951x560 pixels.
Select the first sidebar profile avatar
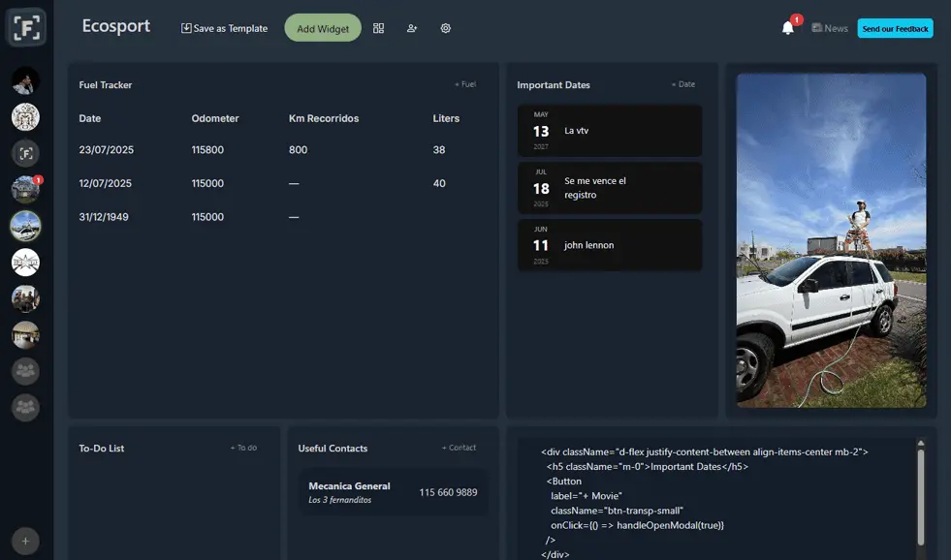pos(25,80)
